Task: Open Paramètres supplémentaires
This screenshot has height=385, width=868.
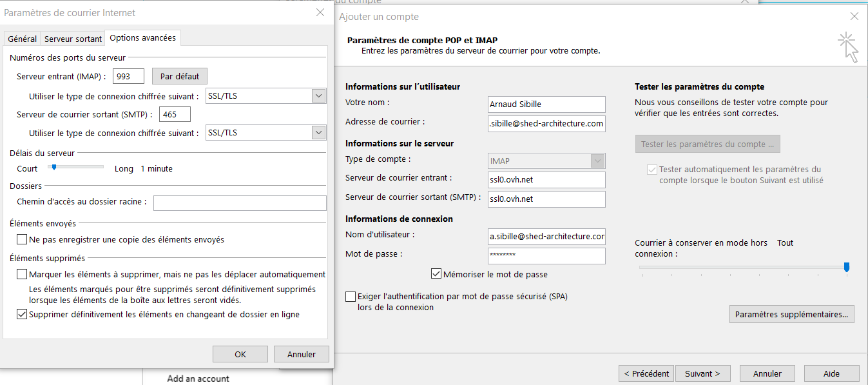Action: tap(791, 315)
